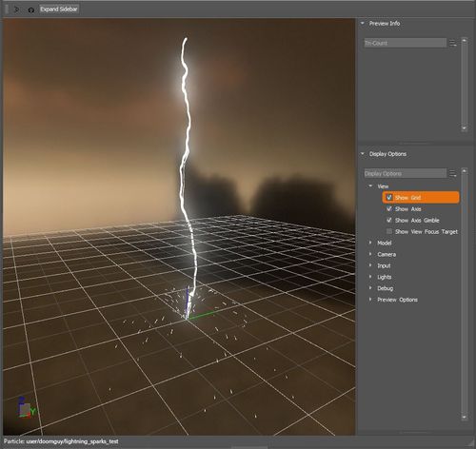Screen dimensions: 476x449
Task: Expand the Model group
Action: pos(370,243)
